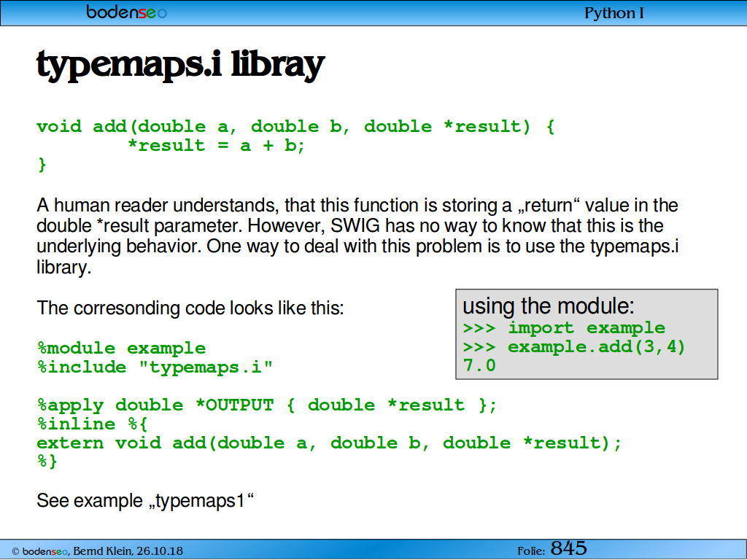Click the code line '%include "typemaps.i"'
The image size is (747, 560).
coord(155,367)
